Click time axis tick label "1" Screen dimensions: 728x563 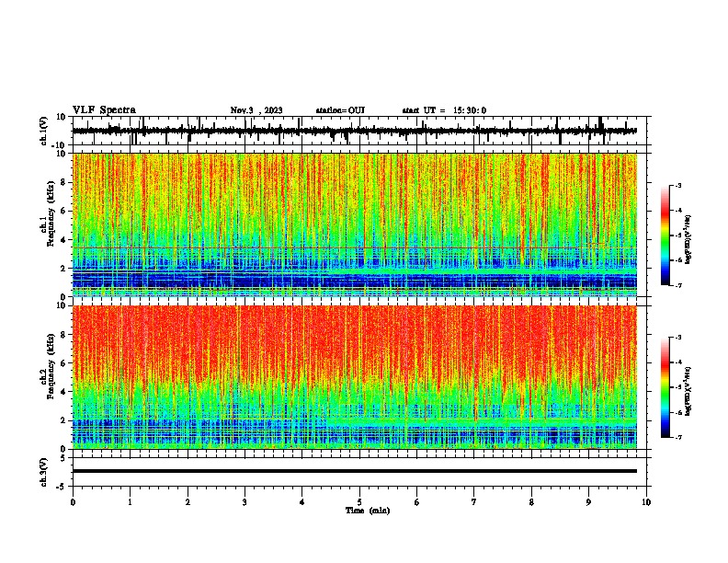(131, 502)
